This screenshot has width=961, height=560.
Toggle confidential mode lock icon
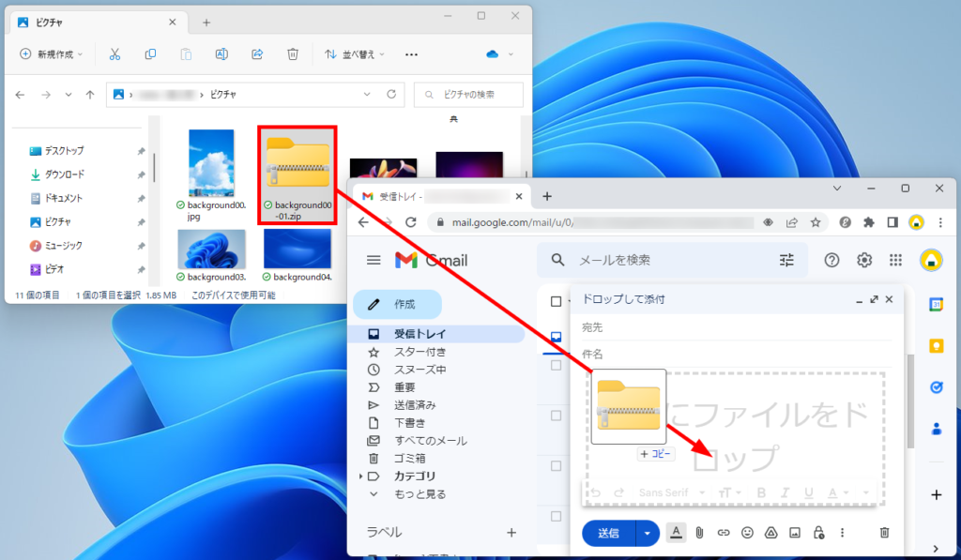[818, 533]
